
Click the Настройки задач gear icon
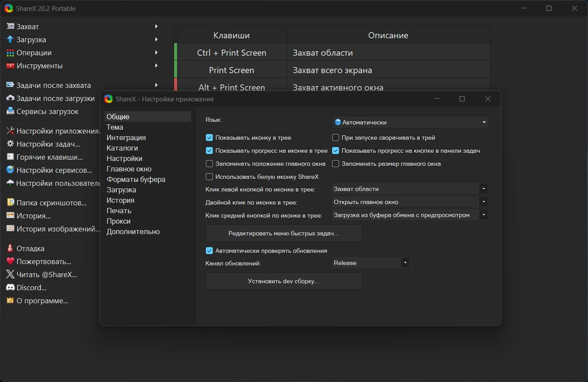10,144
